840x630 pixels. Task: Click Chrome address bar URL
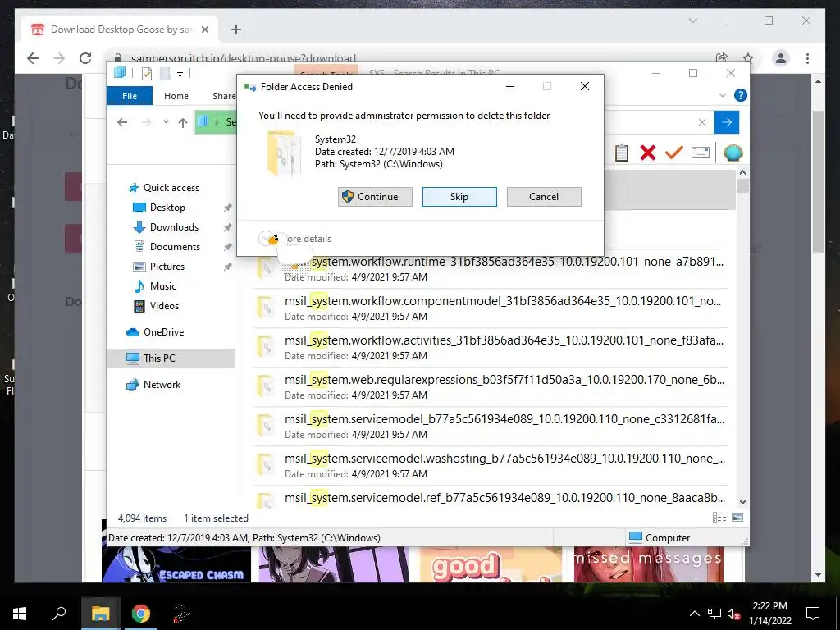click(243, 58)
